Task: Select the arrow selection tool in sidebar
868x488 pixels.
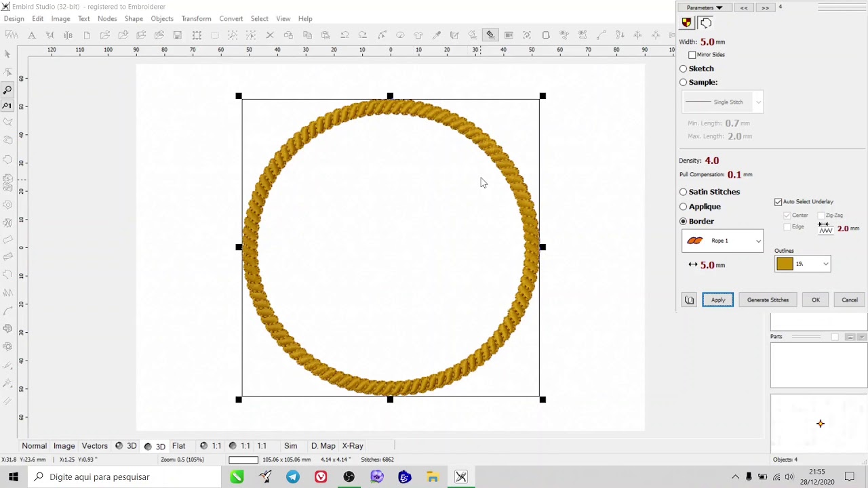Action: pyautogui.click(x=7, y=54)
